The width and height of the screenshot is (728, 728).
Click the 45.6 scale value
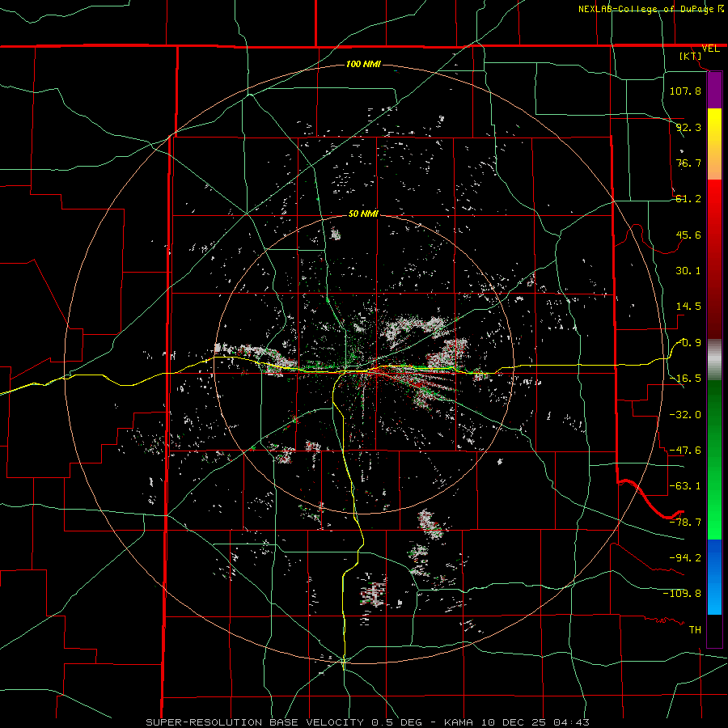(x=688, y=235)
